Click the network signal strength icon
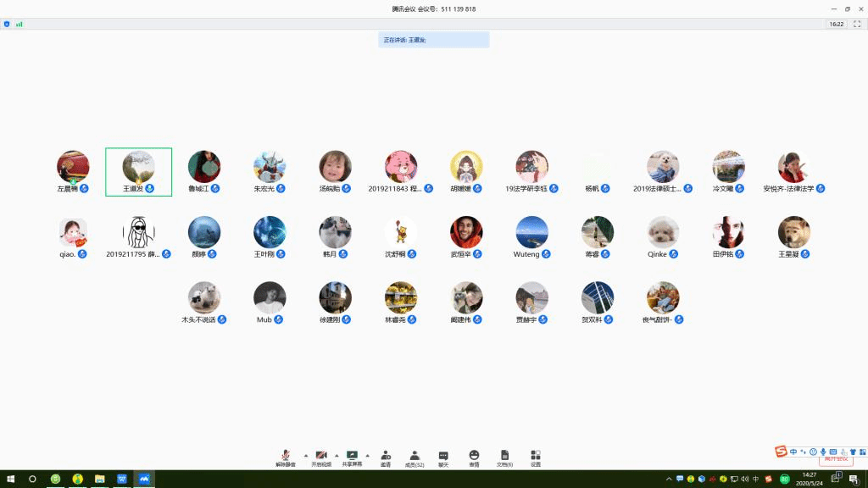The image size is (868, 488). point(19,24)
